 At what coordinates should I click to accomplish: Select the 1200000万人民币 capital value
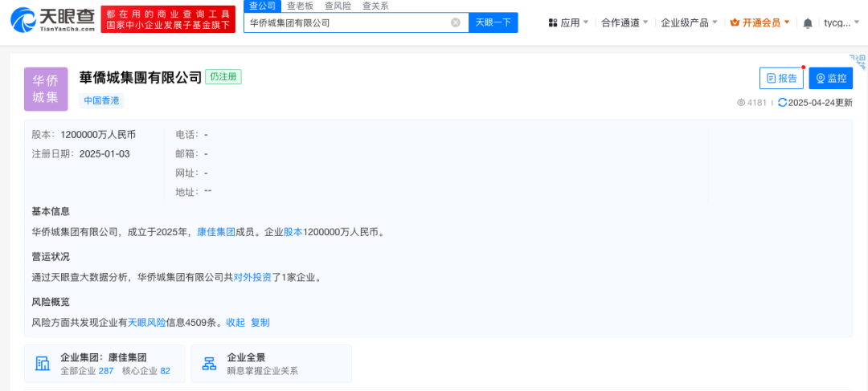coord(98,134)
